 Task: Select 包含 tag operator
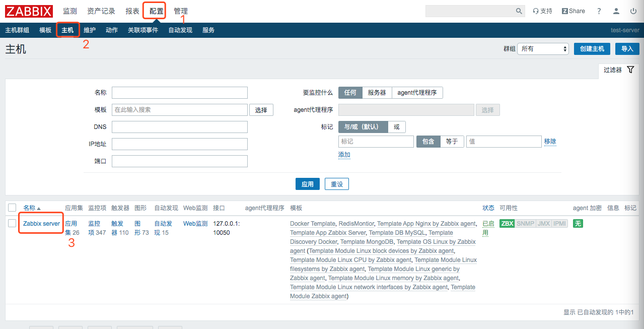428,142
